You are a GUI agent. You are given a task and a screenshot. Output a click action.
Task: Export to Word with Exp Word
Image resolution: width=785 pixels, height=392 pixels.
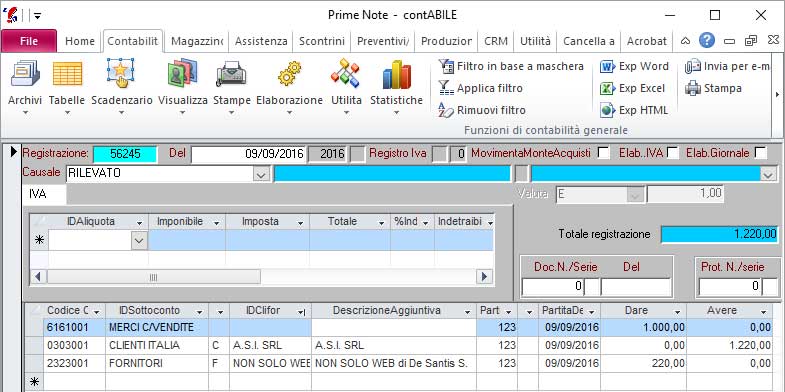coord(634,66)
